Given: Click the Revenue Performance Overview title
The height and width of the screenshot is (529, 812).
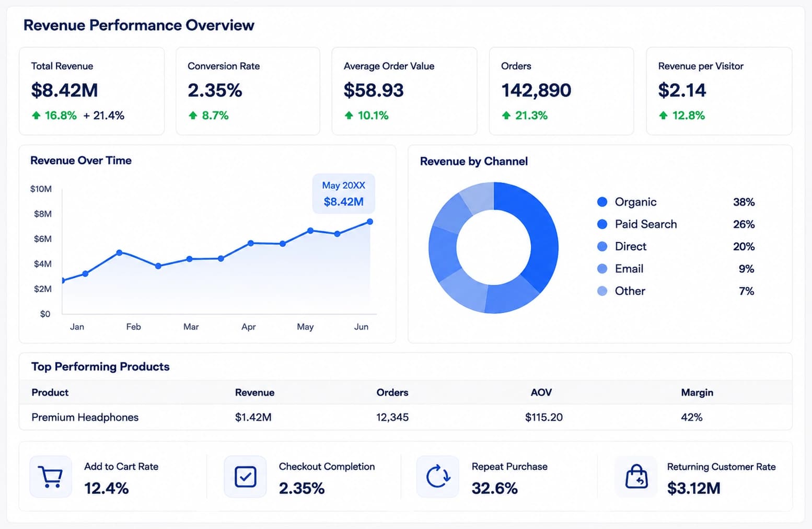Looking at the screenshot, I should (139, 25).
